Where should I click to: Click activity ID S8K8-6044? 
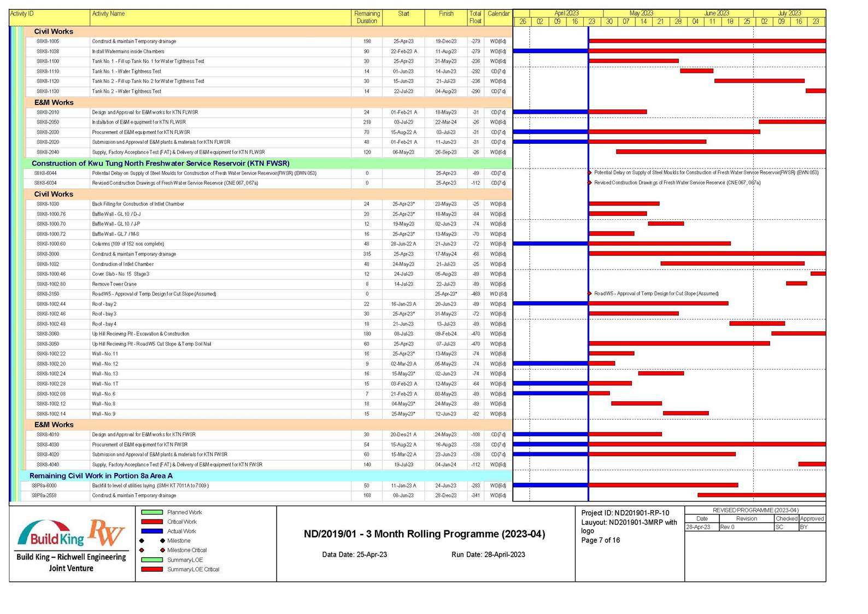45,173
